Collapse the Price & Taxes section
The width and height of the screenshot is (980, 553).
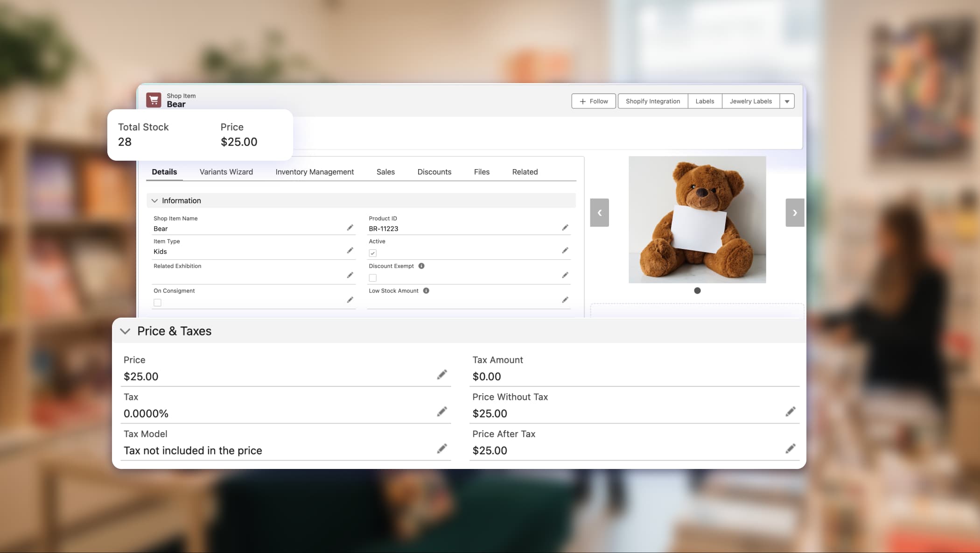[x=125, y=331]
